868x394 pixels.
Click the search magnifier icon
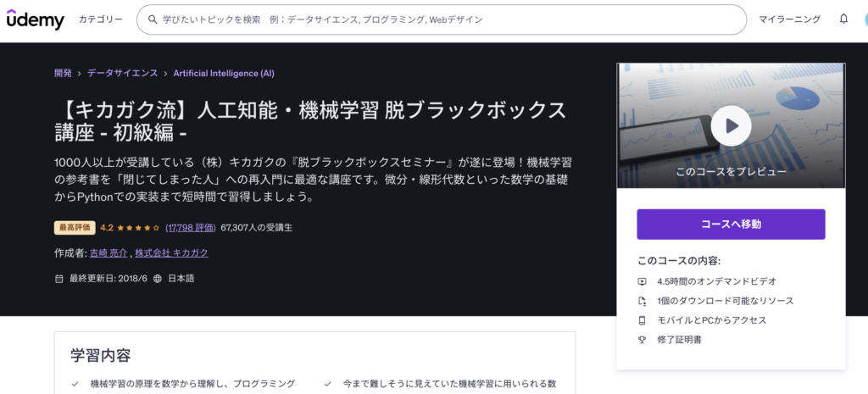pyautogui.click(x=153, y=19)
